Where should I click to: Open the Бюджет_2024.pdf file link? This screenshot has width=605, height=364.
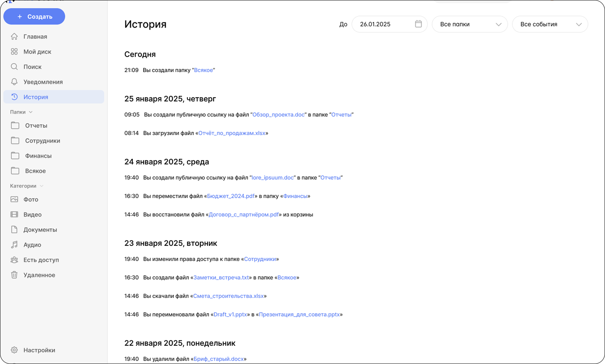tap(231, 196)
